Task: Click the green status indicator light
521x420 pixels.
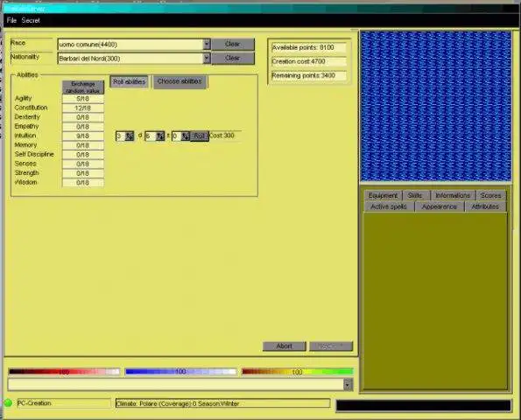Action: point(8,403)
